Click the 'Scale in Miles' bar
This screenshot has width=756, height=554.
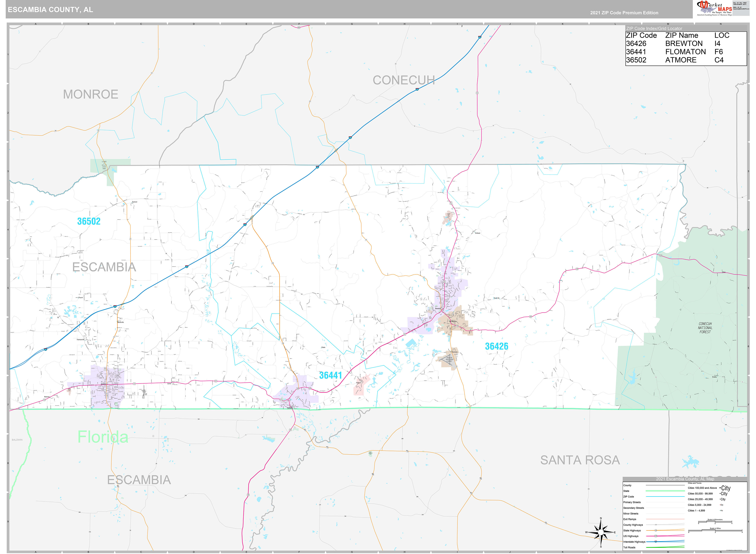(x=715, y=531)
